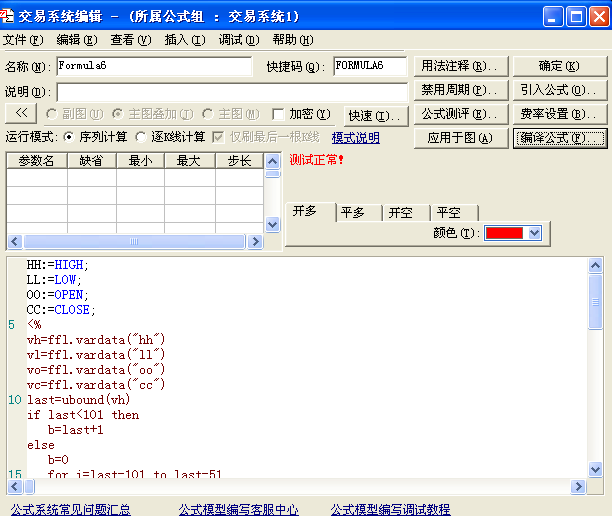
Task: Click the code line last=ubound(vh)
Action: (x=78, y=400)
